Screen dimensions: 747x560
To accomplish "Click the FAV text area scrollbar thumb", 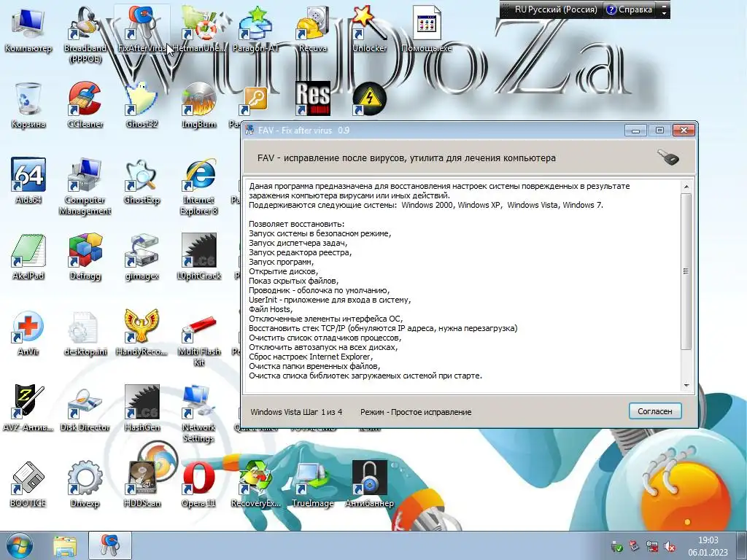I will [x=686, y=271].
